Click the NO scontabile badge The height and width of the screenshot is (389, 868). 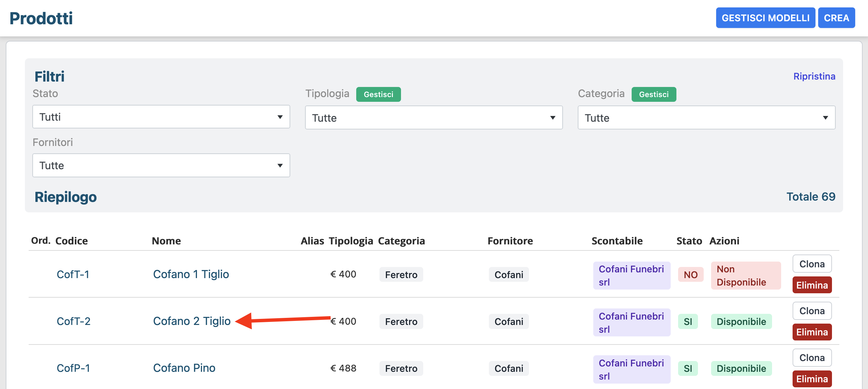point(690,275)
